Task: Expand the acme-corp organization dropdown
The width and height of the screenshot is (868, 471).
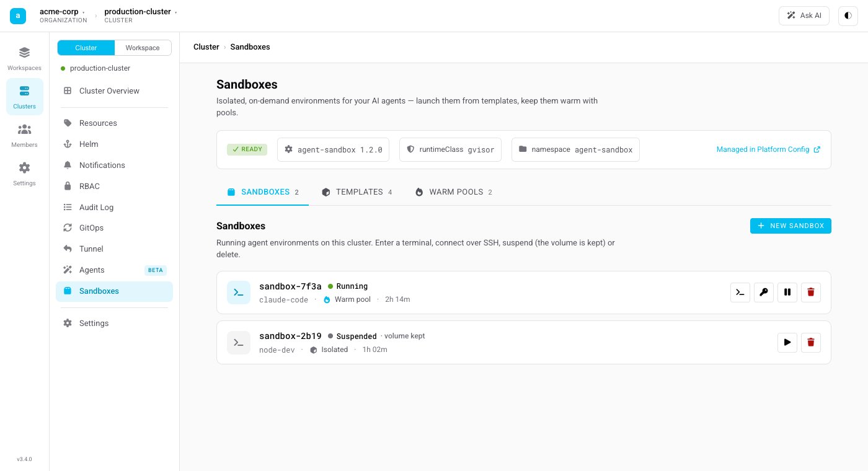Action: [x=62, y=15]
